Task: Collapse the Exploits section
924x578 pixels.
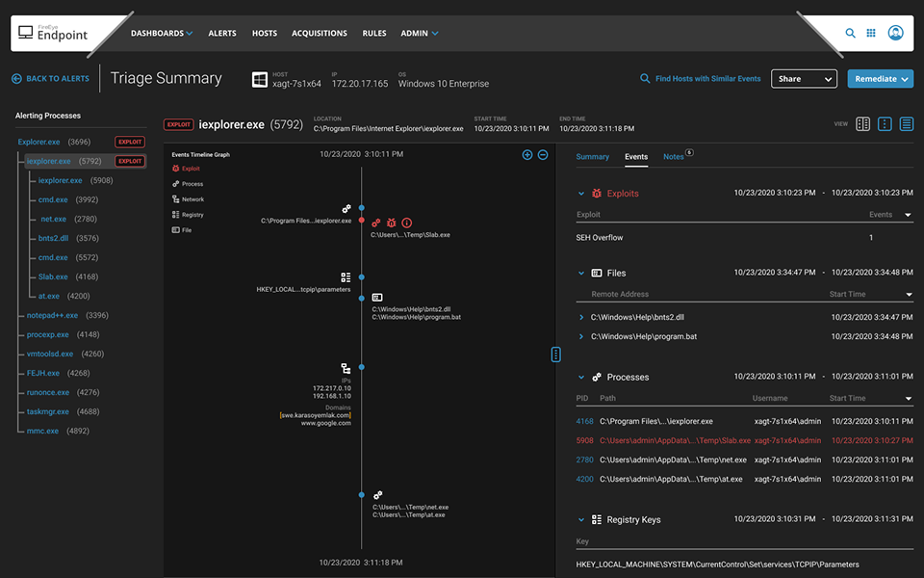Action: click(580, 194)
